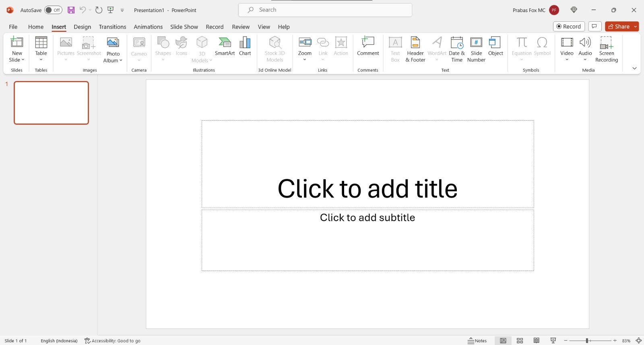The width and height of the screenshot is (644, 345).
Task: Switch to the Transitions tab
Action: click(112, 27)
